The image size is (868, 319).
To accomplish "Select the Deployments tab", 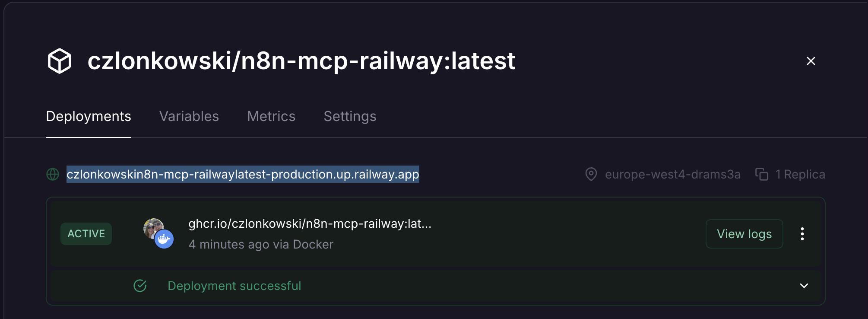I will [x=89, y=116].
